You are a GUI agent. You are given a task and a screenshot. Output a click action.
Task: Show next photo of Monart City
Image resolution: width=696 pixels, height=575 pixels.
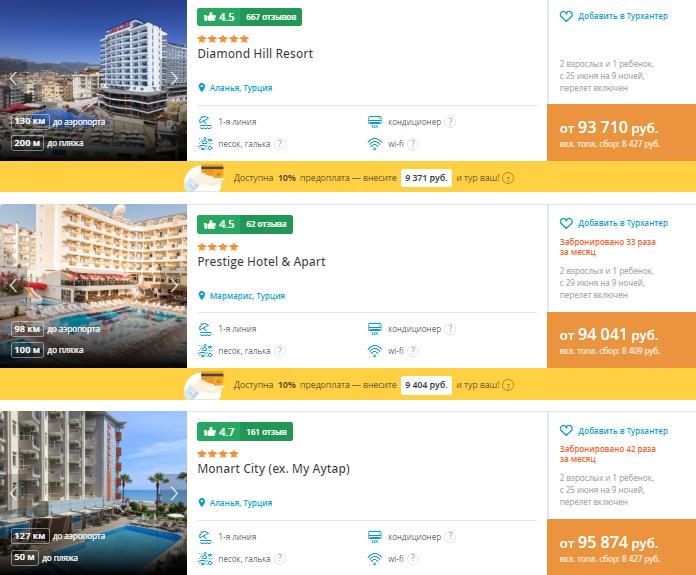tap(174, 493)
